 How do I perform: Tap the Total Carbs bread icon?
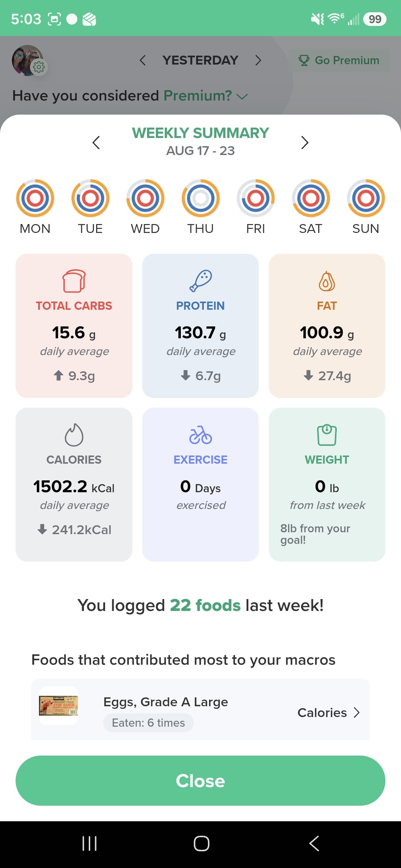[74, 281]
